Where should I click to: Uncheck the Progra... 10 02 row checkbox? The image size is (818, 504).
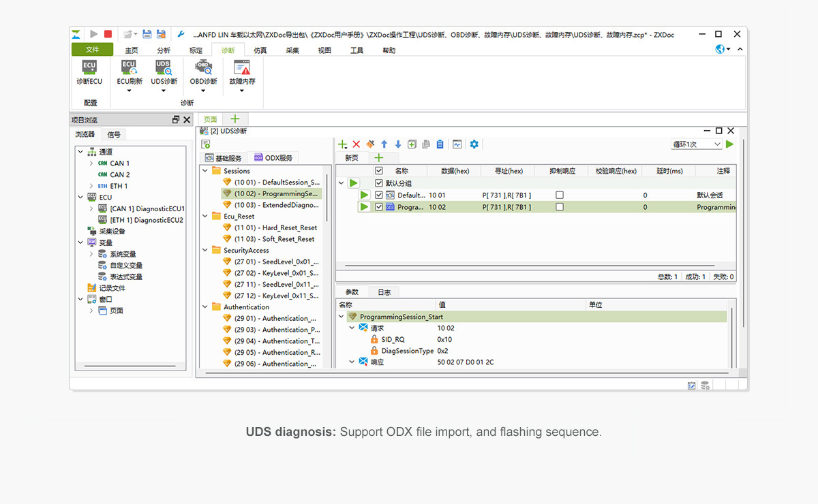pos(379,207)
